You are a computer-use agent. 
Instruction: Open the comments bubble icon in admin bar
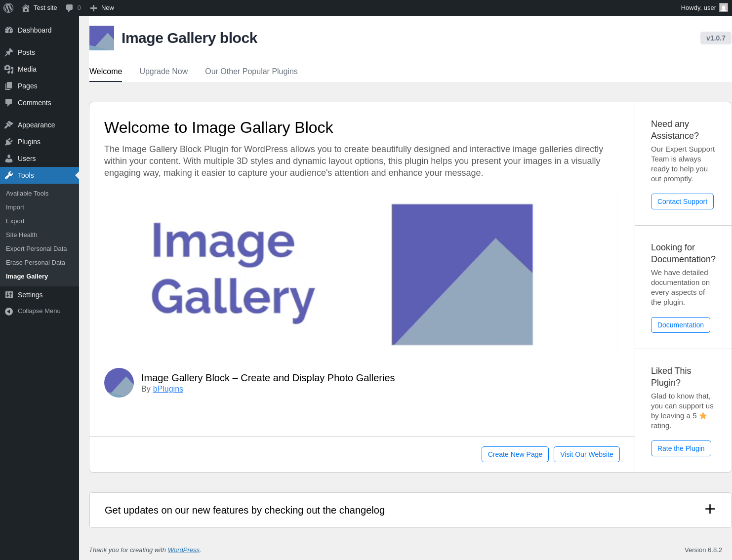click(70, 8)
